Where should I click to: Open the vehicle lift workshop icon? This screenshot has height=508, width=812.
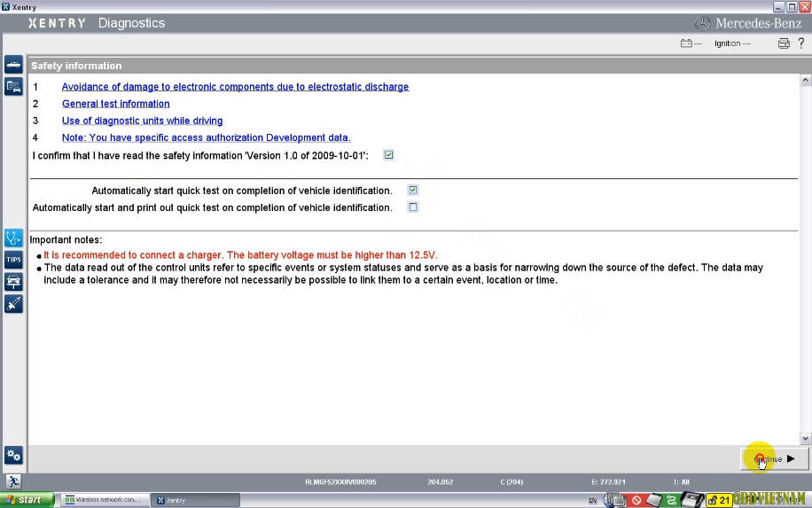13,282
